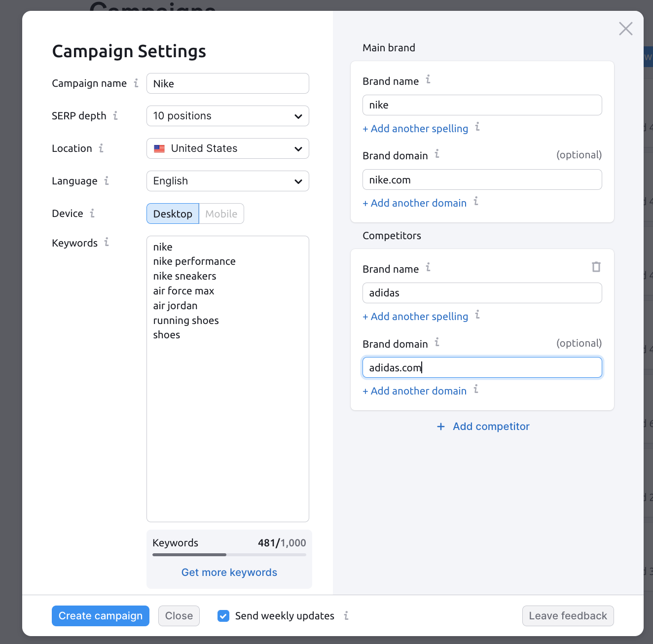Viewport: 653px width, 644px height.
Task: Click keyword line 'air jordan'
Action: point(175,306)
